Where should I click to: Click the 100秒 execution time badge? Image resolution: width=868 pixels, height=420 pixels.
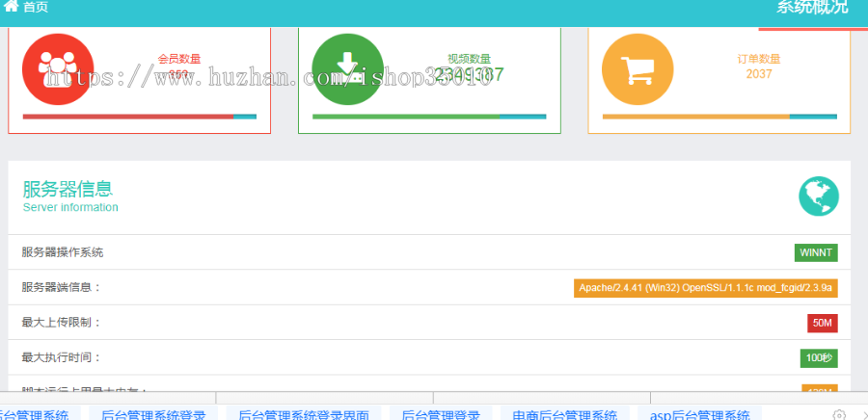[819, 358]
